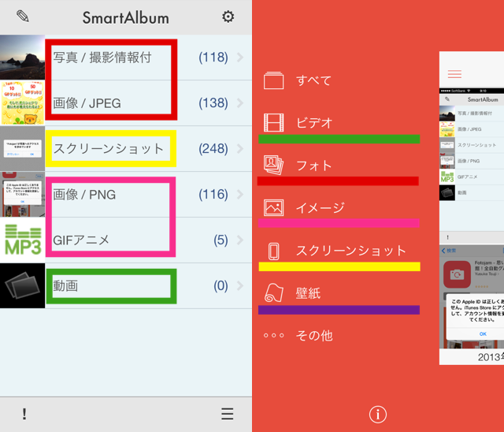Tap the red hamburger icon on side panel
The height and width of the screenshot is (432, 504).
[454, 74]
